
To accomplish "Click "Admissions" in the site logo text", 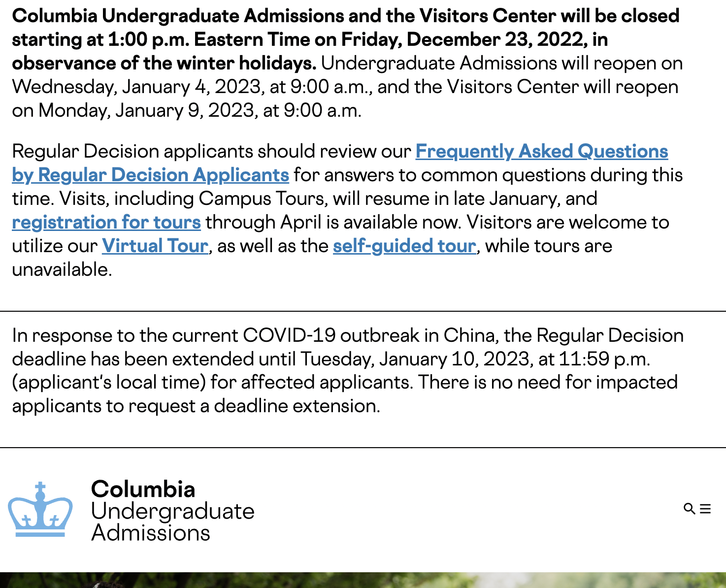I will tap(151, 533).
